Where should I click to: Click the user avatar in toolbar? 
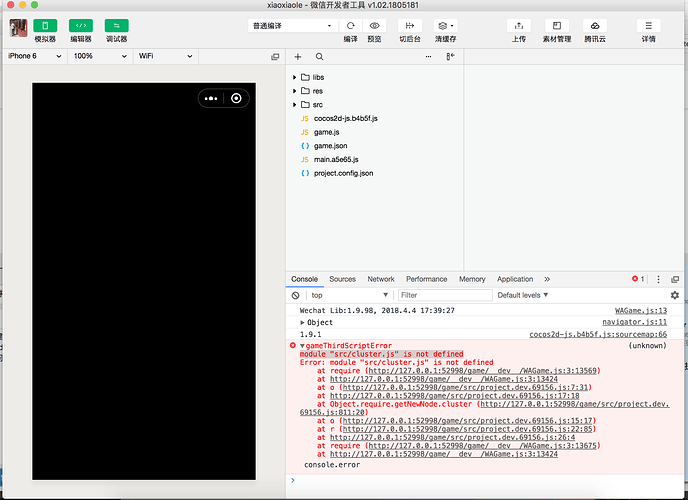(x=18, y=28)
